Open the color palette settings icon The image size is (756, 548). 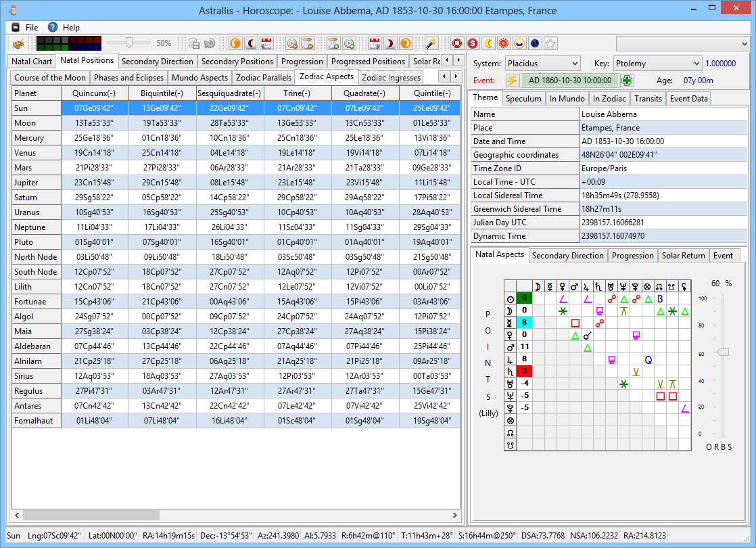18,44
